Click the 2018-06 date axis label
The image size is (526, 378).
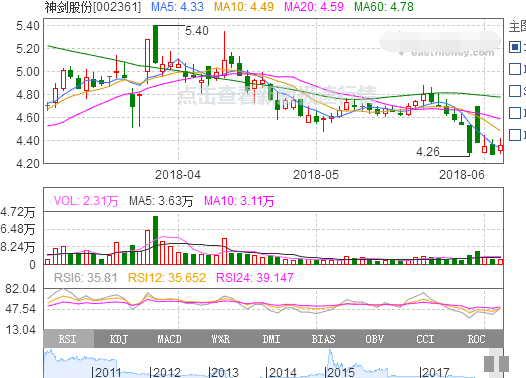click(x=462, y=175)
